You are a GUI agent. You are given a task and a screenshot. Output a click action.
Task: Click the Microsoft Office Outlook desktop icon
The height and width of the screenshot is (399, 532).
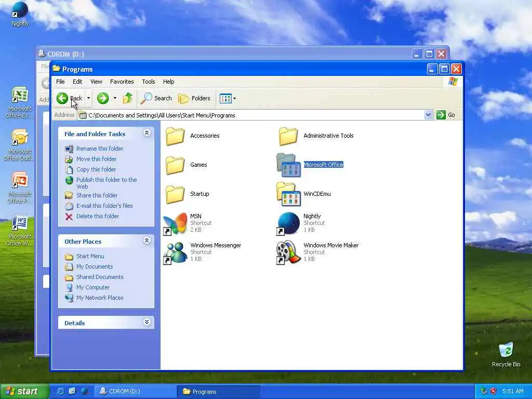tap(20, 137)
